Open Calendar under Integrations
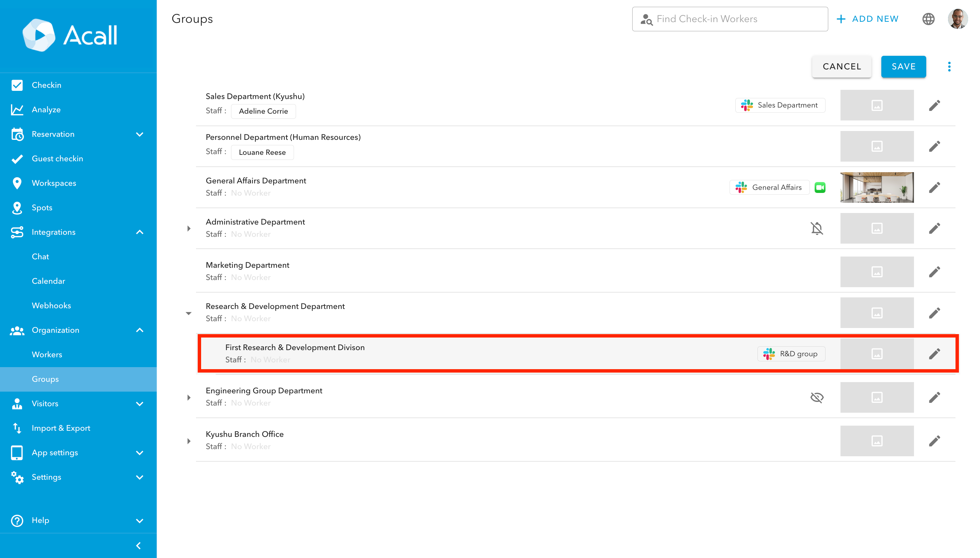The height and width of the screenshot is (558, 980). click(x=78, y=281)
